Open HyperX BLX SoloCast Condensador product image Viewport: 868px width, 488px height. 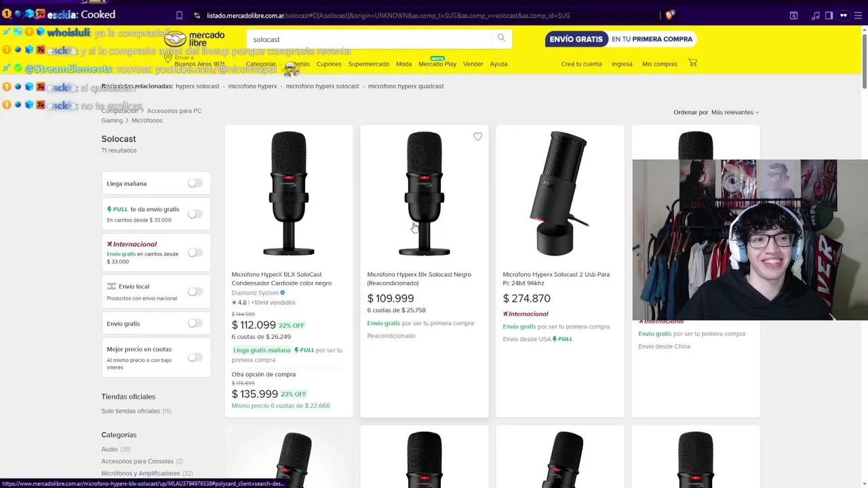289,194
